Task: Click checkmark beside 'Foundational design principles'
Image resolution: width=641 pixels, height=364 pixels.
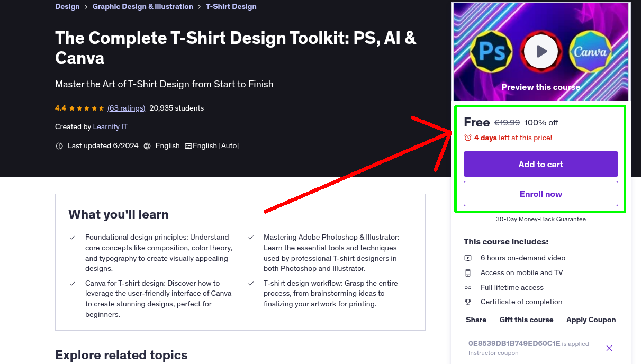Action: [x=73, y=238]
